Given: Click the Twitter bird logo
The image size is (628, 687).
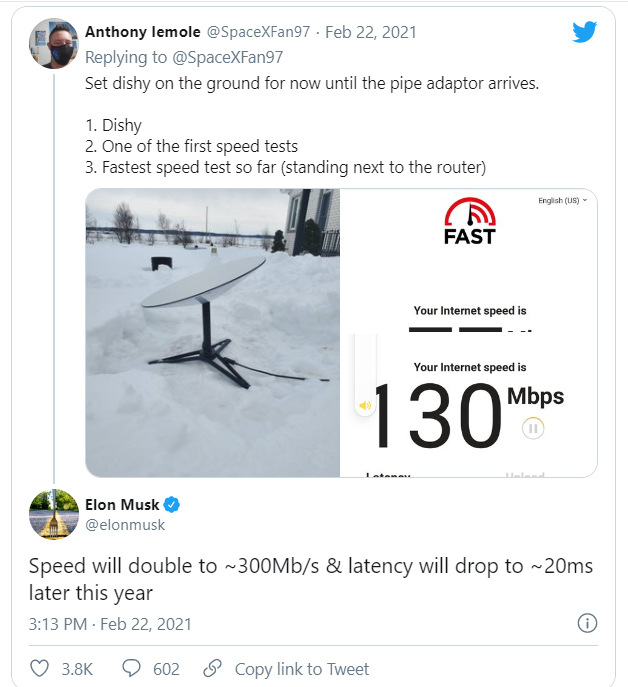Looking at the screenshot, I should click(x=585, y=32).
